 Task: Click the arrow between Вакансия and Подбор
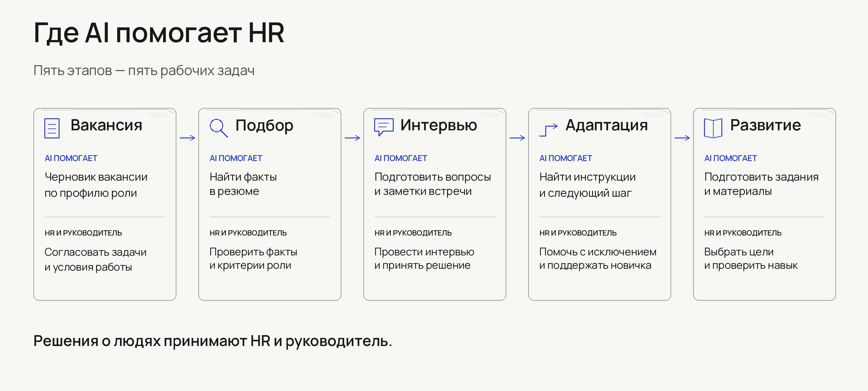click(188, 138)
